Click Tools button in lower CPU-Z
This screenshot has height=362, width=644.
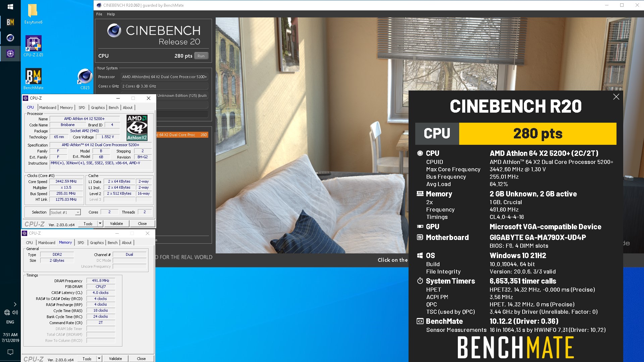coord(87,359)
